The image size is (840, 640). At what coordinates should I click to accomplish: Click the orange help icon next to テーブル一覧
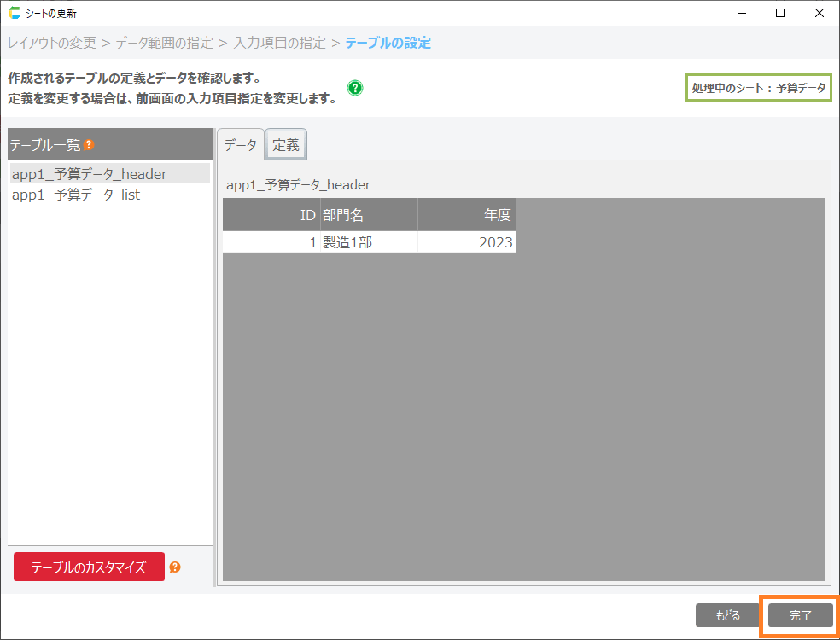[89, 145]
